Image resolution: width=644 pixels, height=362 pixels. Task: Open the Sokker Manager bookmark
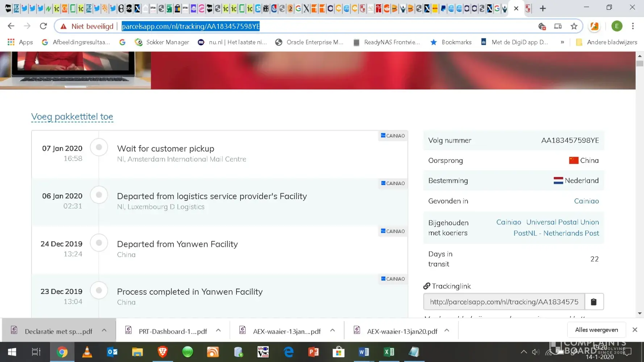coord(162,42)
